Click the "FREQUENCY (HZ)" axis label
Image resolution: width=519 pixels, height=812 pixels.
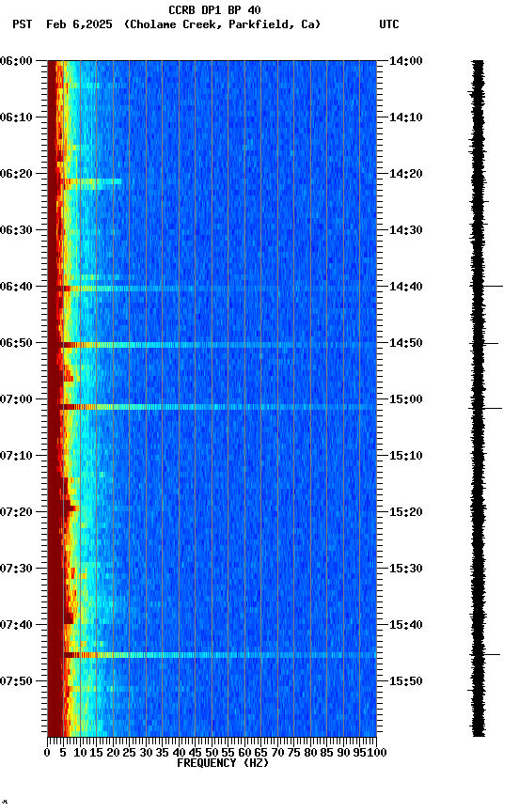tap(223, 763)
